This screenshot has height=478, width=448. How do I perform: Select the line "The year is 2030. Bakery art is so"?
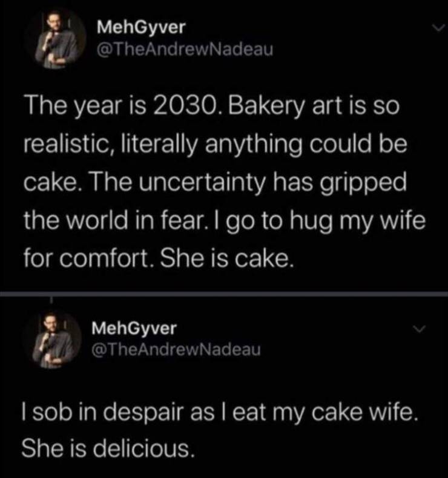212,107
